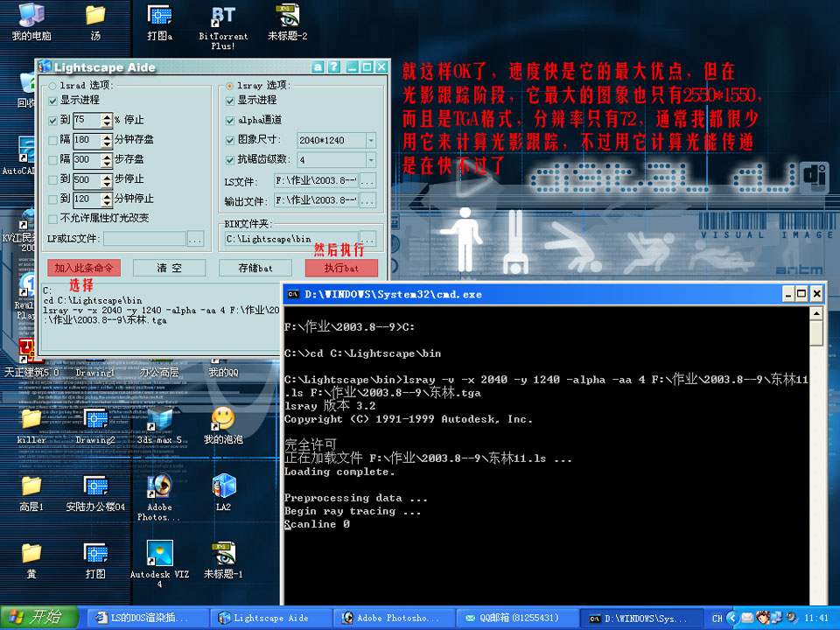Enable the 隔 300 步存盘 checkbox
Image resolution: width=840 pixels, height=630 pixels.
tap(52, 159)
